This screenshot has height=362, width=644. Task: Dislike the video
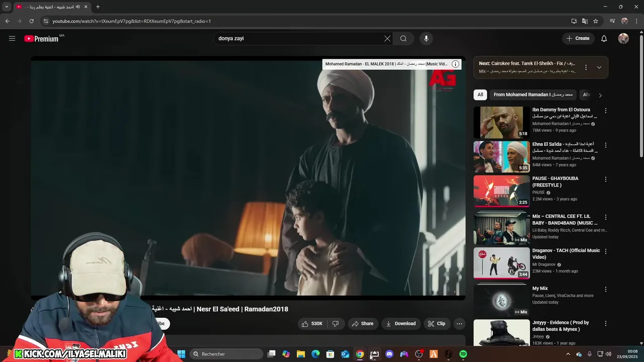336,324
